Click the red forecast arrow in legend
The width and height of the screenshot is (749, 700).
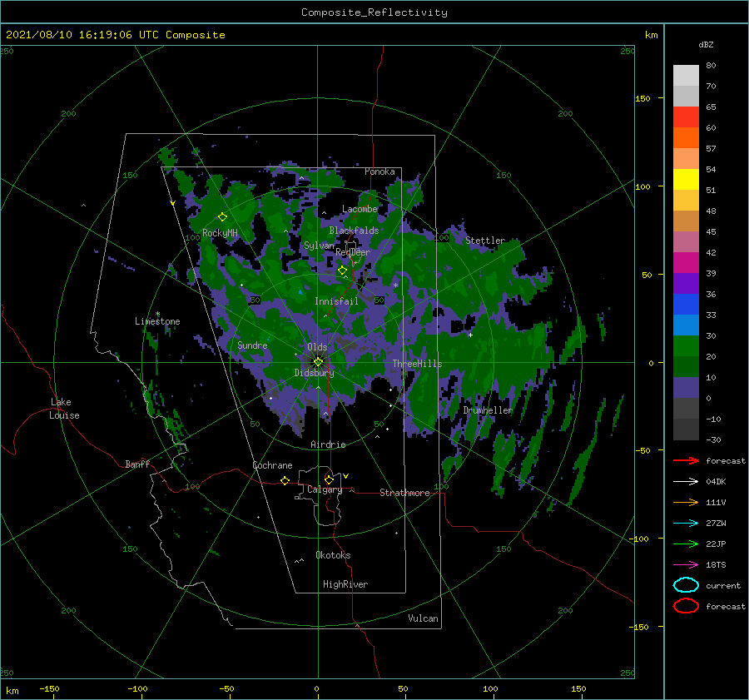click(x=686, y=460)
